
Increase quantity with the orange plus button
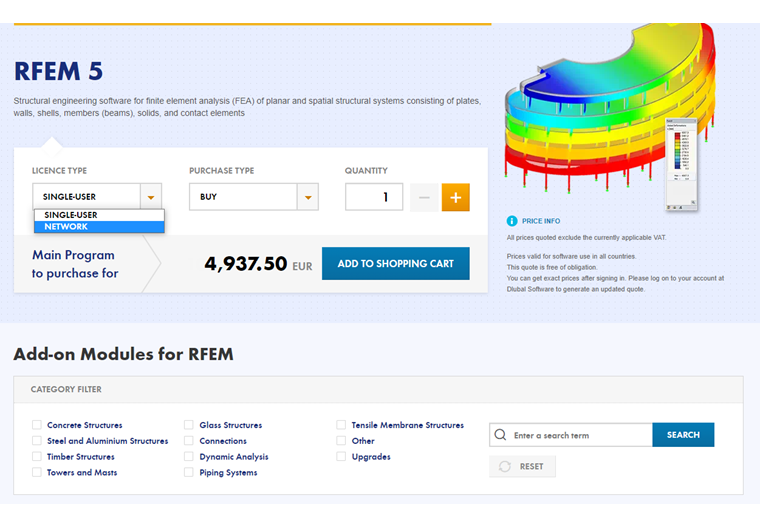[x=456, y=197]
